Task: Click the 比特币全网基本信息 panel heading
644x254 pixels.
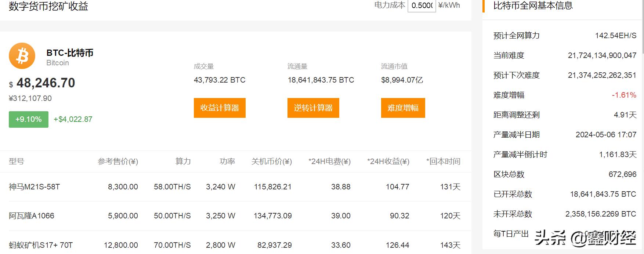Action: pos(533,6)
